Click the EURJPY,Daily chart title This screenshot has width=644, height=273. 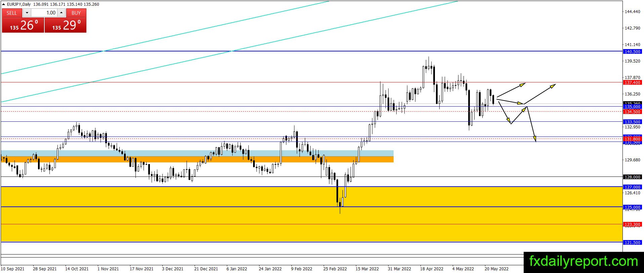[18, 4]
